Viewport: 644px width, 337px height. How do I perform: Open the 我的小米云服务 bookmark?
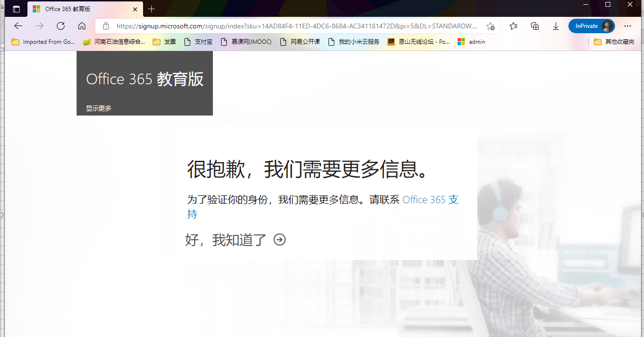(354, 42)
